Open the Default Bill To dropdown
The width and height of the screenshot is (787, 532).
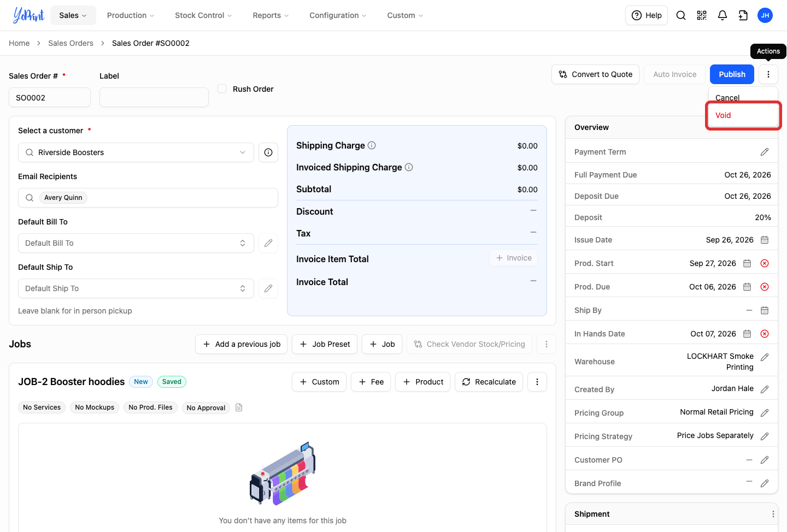(136, 243)
